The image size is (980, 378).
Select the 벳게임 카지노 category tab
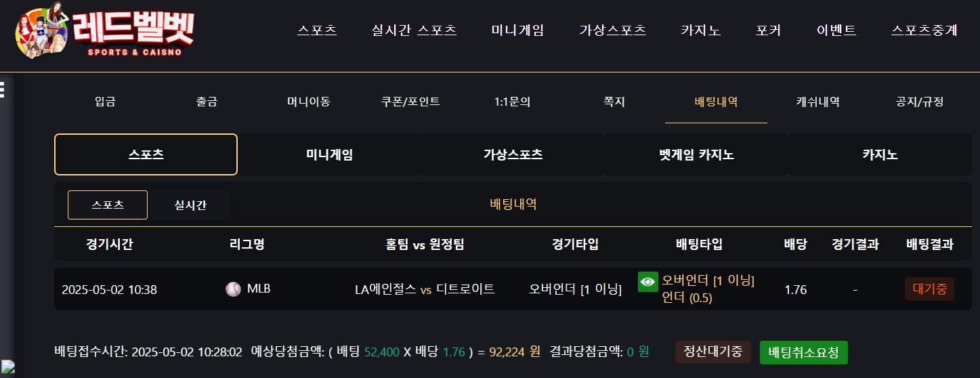(696, 154)
